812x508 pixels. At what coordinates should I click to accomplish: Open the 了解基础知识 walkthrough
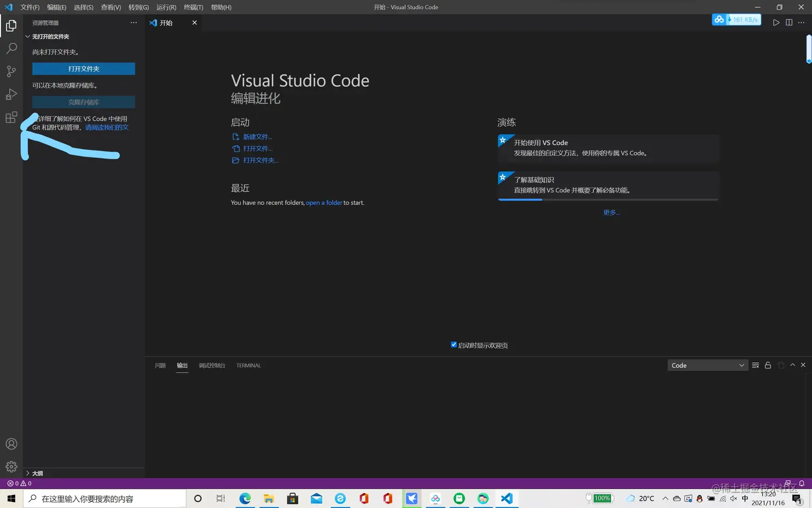click(x=608, y=186)
